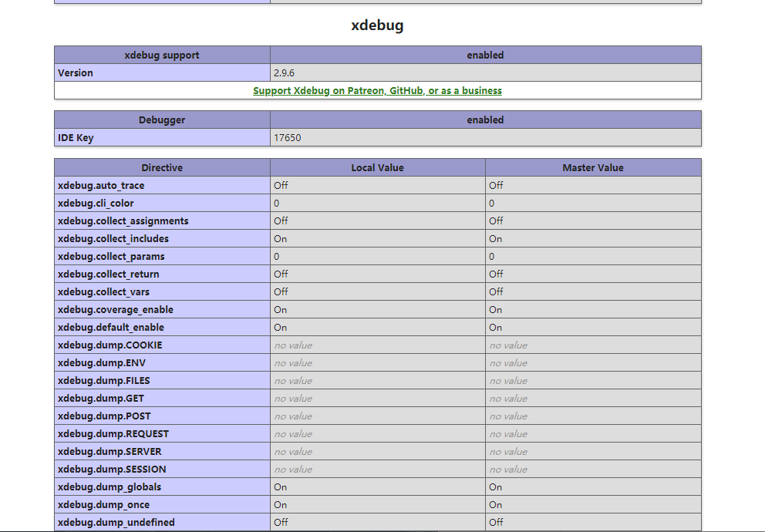Click master value Off for xdebug.collect_vars
This screenshot has width=765, height=532.
pyautogui.click(x=496, y=292)
